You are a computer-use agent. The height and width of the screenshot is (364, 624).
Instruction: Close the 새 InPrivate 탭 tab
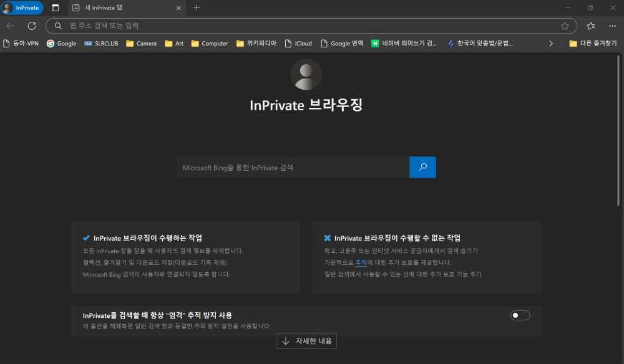click(178, 8)
